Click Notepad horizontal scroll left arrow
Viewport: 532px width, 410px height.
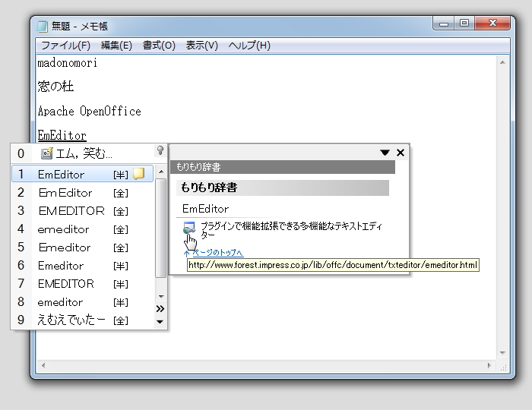tap(43, 365)
